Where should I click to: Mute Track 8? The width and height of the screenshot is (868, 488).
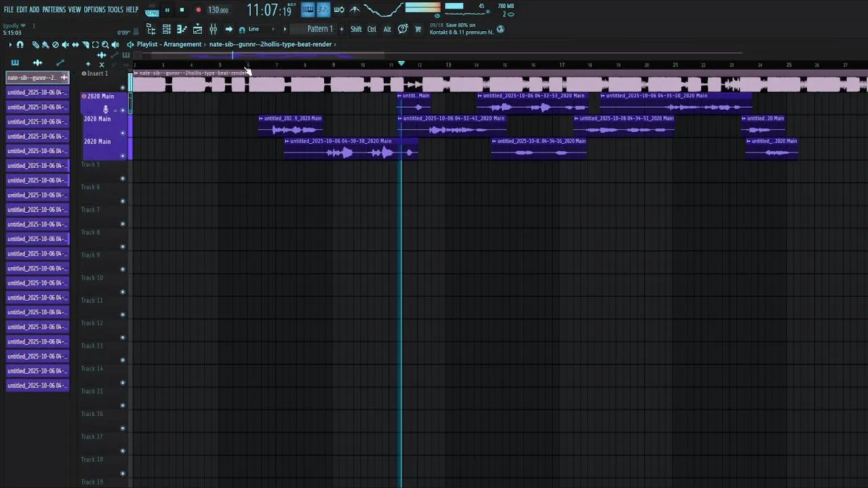pos(123,247)
